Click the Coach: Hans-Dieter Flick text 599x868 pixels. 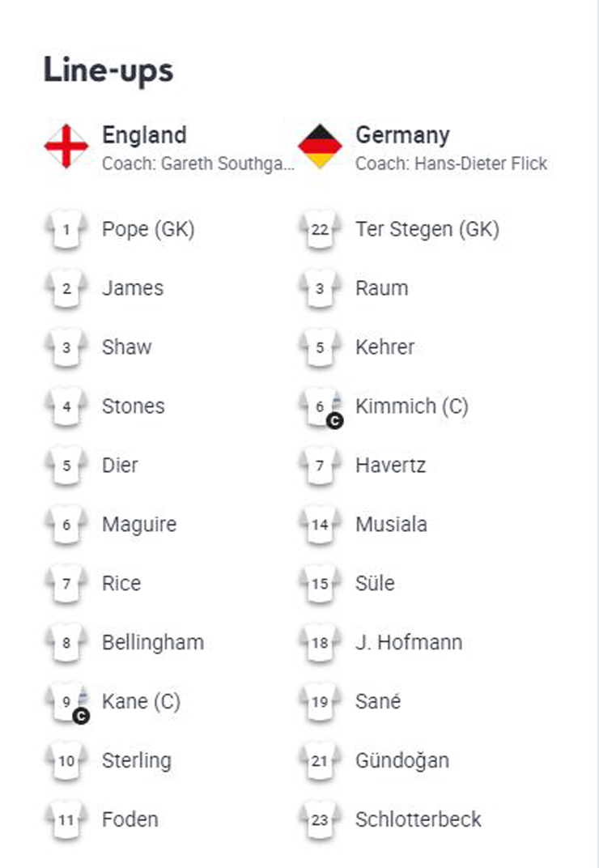tap(451, 164)
